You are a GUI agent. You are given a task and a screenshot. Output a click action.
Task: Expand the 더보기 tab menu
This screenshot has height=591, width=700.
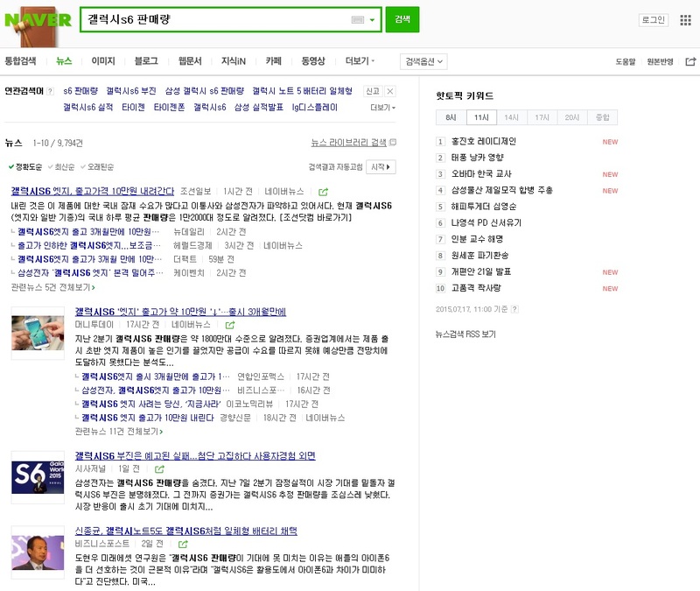coord(360,61)
